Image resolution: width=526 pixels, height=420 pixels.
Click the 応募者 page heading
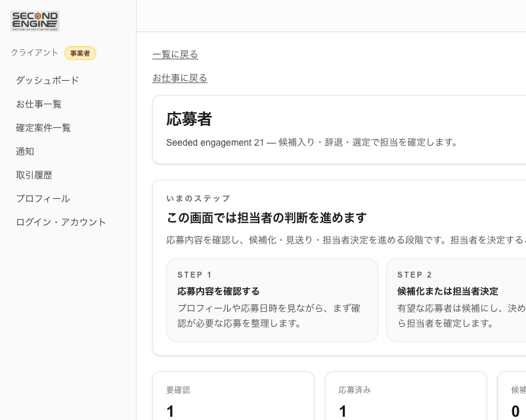pyautogui.click(x=189, y=119)
